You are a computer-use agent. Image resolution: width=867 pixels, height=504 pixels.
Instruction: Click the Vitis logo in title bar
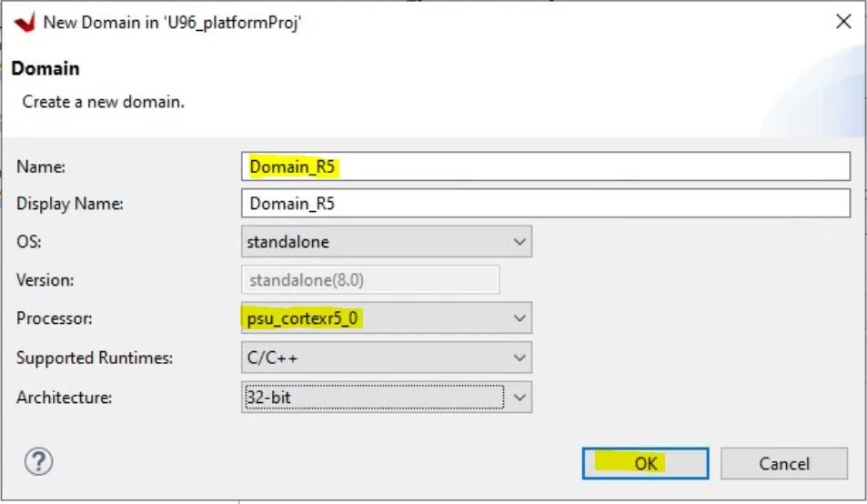pyautogui.click(x=25, y=22)
